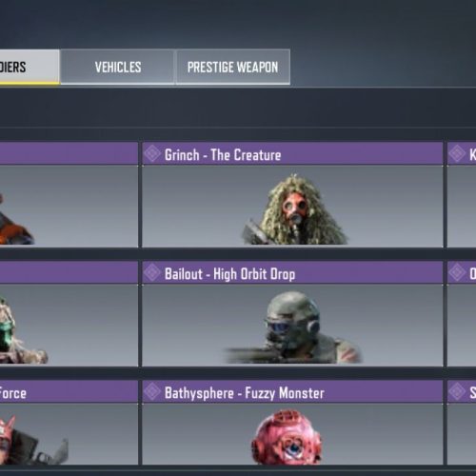Switch to the Vehicles tab
The image size is (476, 476).
[x=117, y=67]
